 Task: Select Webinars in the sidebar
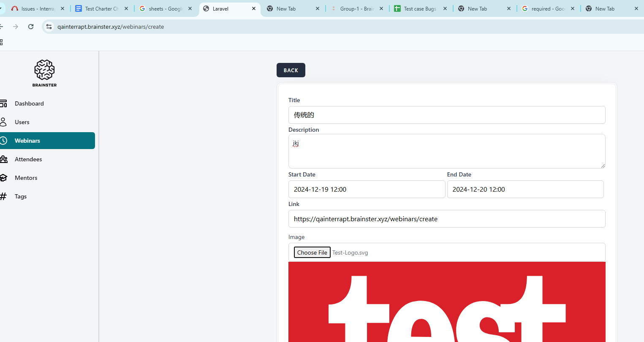point(27,141)
